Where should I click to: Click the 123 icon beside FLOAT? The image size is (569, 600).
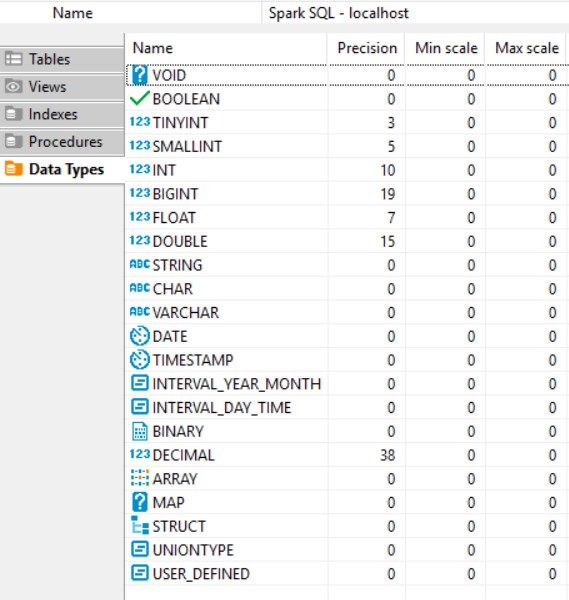[140, 217]
